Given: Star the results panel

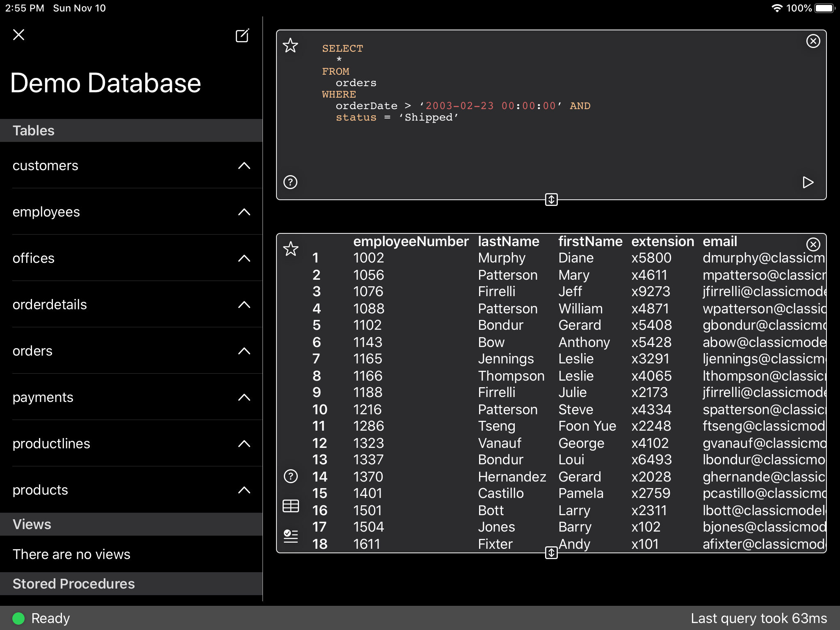Looking at the screenshot, I should [x=290, y=249].
